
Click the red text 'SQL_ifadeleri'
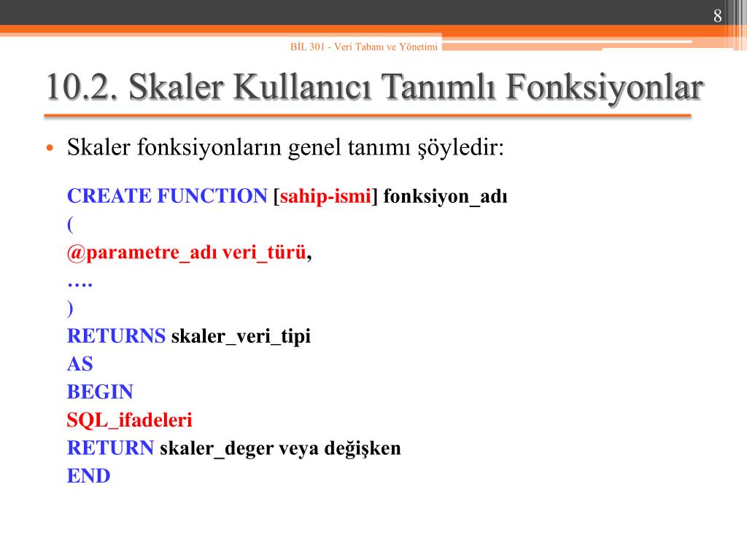[130, 420]
